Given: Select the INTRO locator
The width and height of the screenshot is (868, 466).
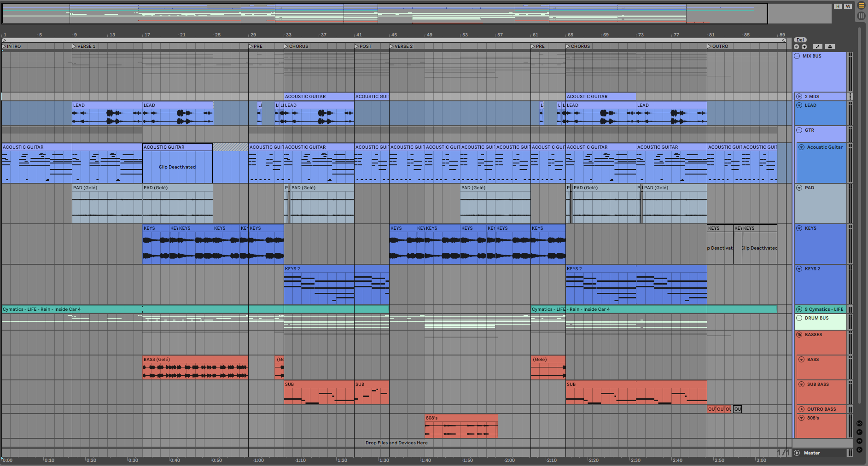Looking at the screenshot, I should point(12,47).
